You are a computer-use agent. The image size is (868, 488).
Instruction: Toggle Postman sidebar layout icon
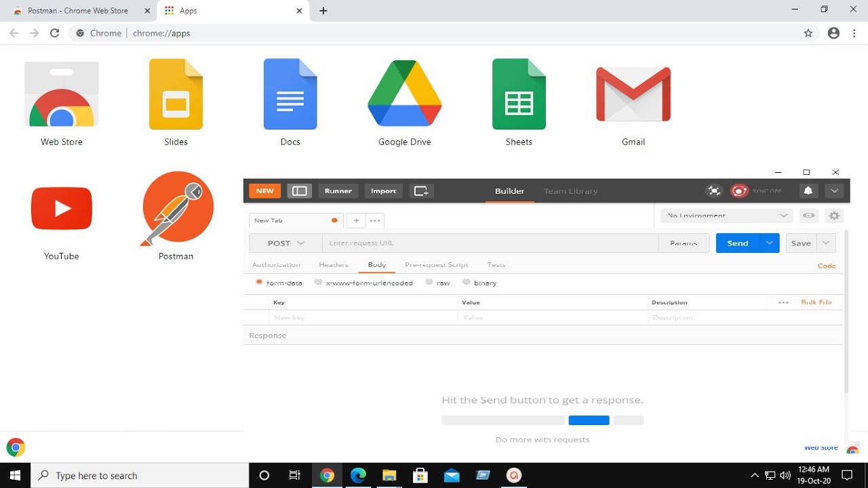coord(300,191)
